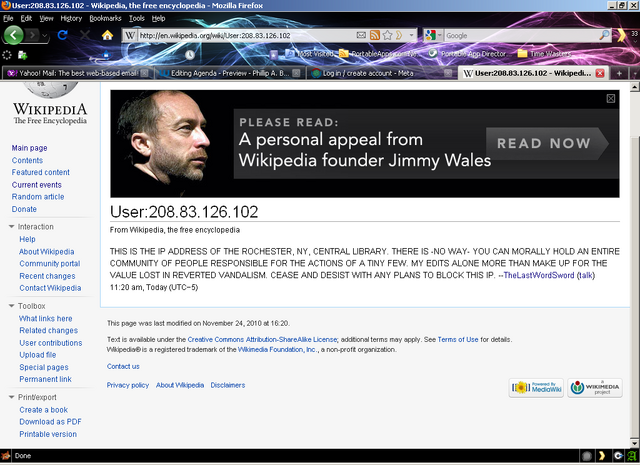Collapse the Interaction sidebar section
640x465 pixels.
11,227
